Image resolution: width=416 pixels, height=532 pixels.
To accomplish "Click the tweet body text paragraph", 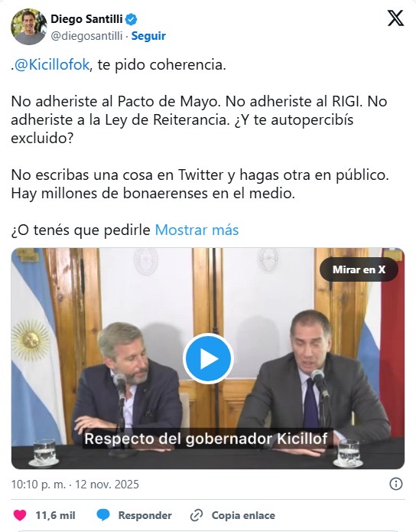I will click(x=200, y=147).
